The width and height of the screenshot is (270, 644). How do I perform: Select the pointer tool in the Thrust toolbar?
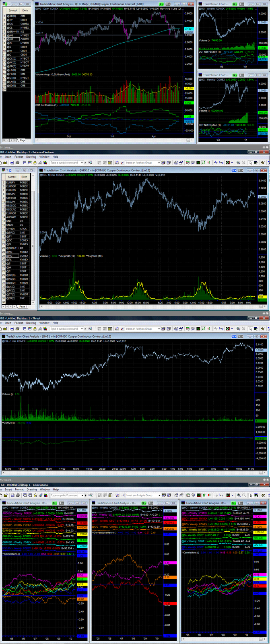[250, 329]
